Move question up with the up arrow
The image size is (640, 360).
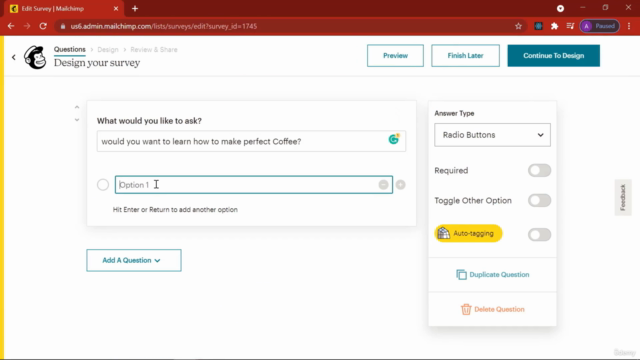pos(77,107)
